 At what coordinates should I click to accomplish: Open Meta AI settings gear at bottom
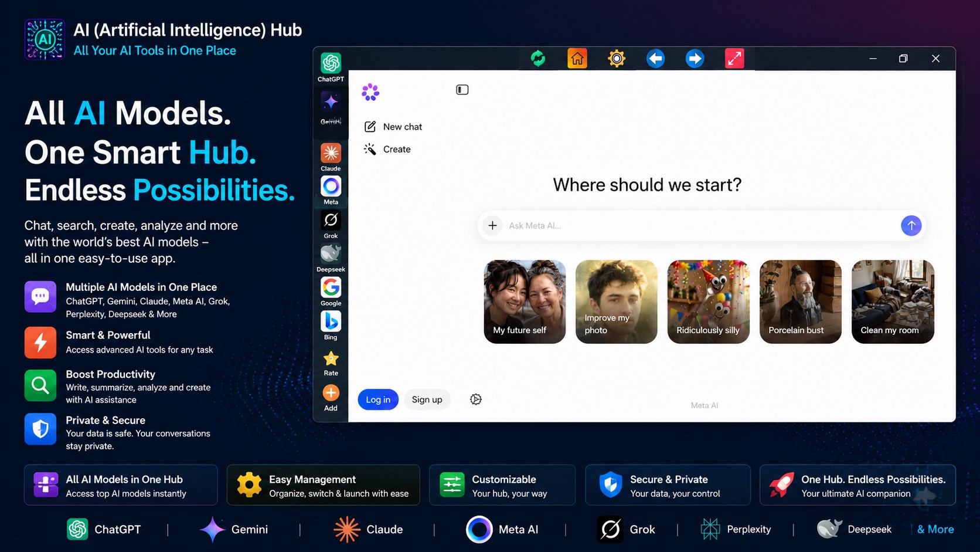coord(476,399)
